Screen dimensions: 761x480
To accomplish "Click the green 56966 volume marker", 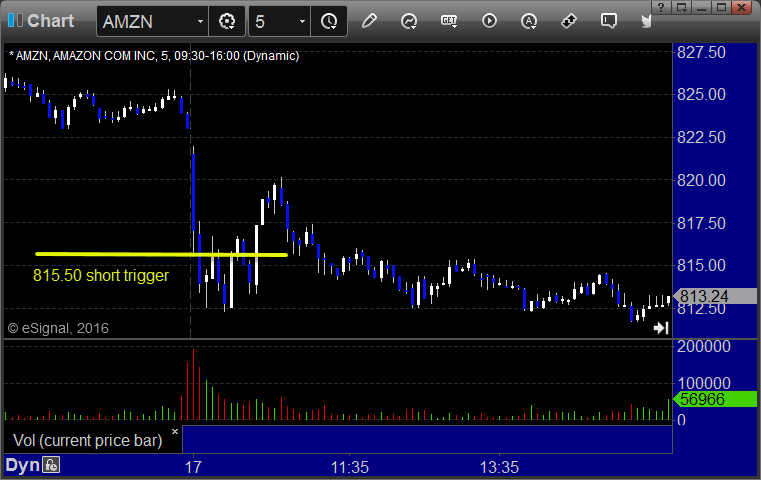I will (x=715, y=399).
